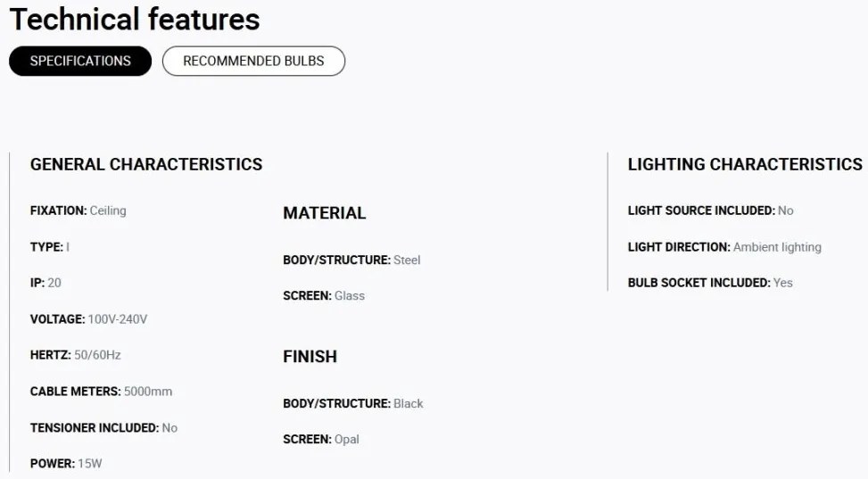Click the IP 20 specification
The height and width of the screenshot is (479, 868).
coord(45,283)
